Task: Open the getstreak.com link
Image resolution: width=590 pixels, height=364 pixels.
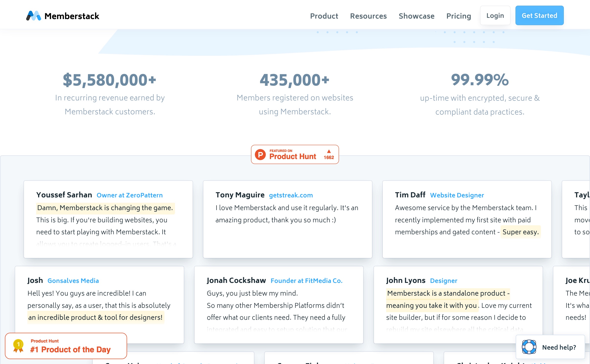Action: [x=291, y=195]
